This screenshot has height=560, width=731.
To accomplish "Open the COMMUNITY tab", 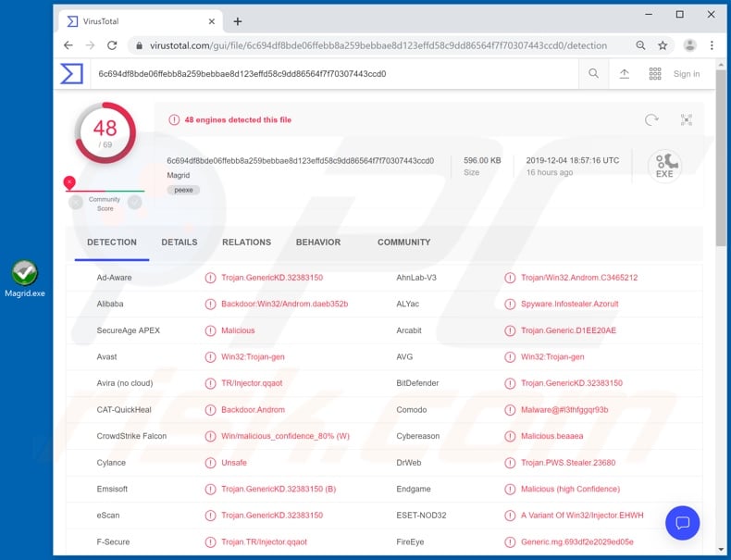I will [403, 243].
